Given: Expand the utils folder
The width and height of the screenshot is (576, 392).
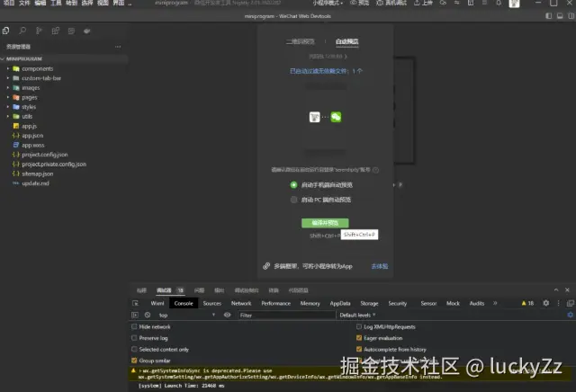Looking at the screenshot, I should 8,116.
